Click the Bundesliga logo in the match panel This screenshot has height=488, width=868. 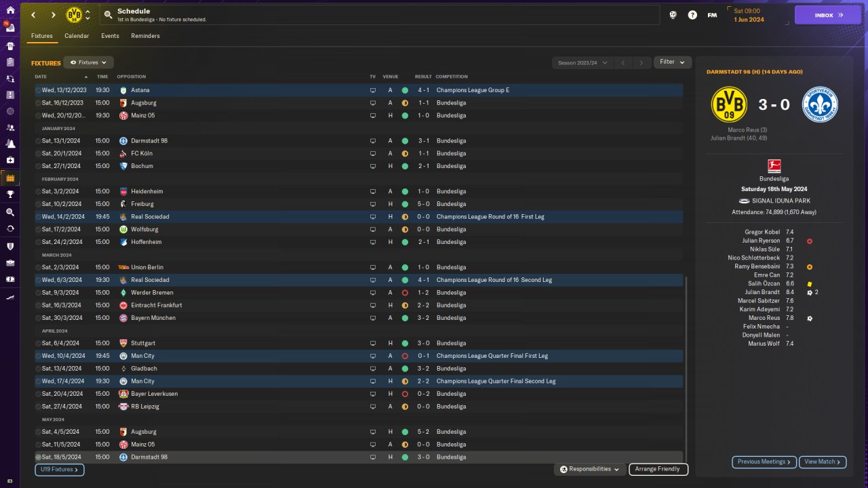tap(774, 165)
